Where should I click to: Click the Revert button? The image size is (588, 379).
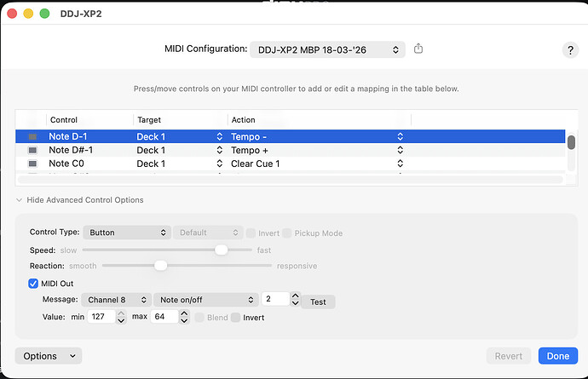click(509, 356)
